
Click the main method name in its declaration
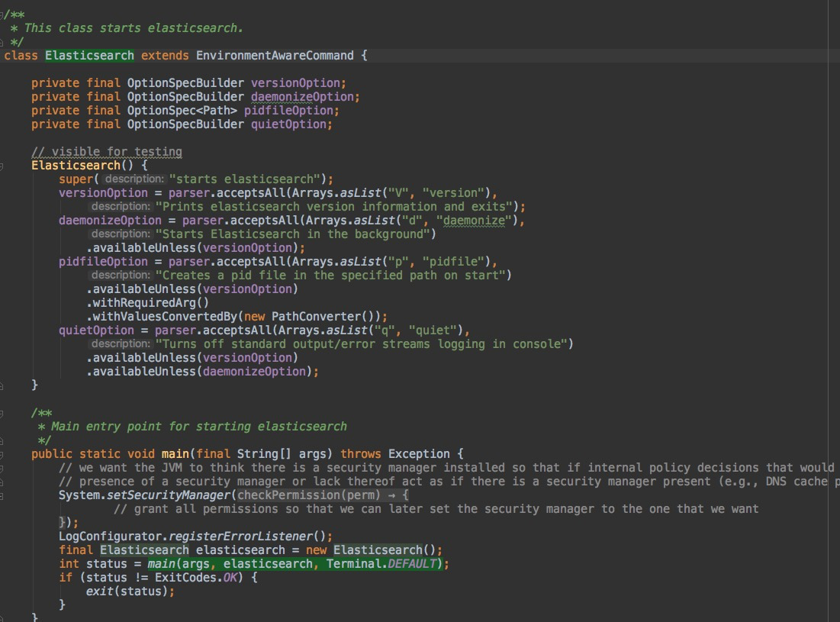pos(175,454)
